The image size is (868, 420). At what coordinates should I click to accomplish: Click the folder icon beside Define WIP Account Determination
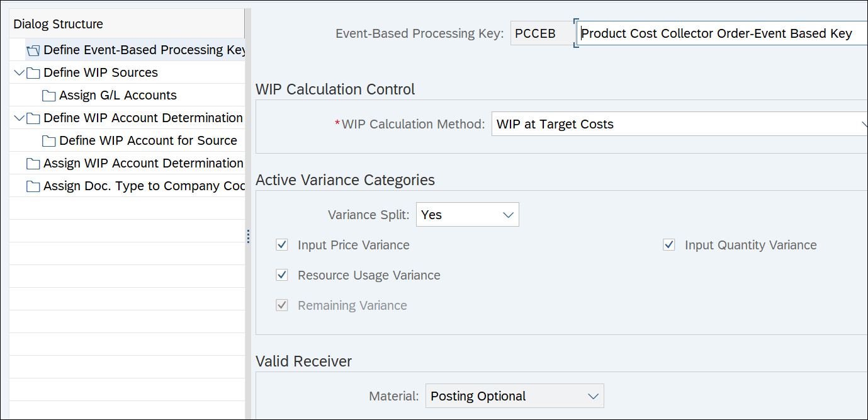[33, 118]
